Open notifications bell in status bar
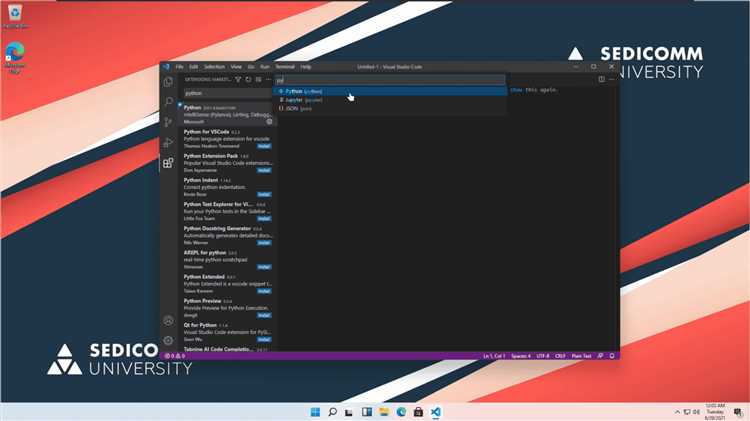 612,356
